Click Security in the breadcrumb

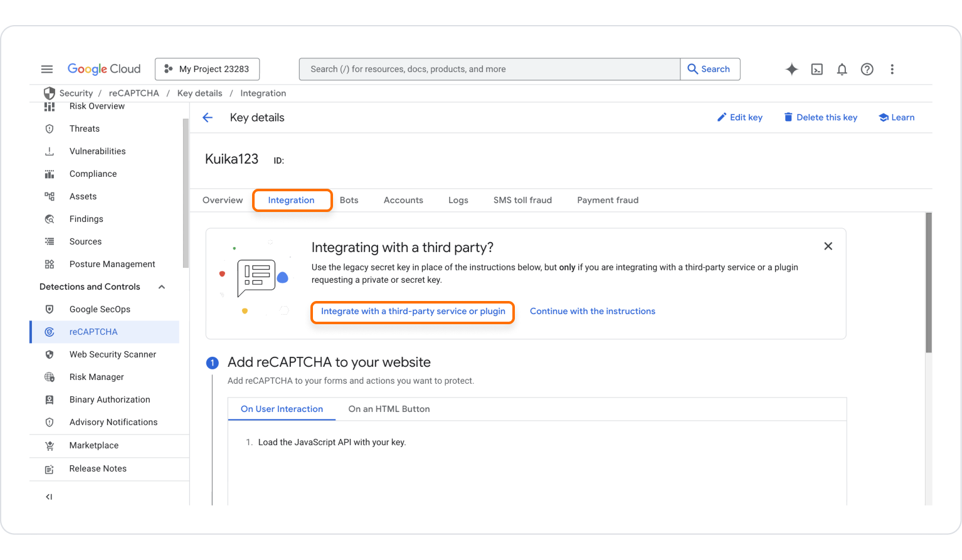(x=76, y=93)
